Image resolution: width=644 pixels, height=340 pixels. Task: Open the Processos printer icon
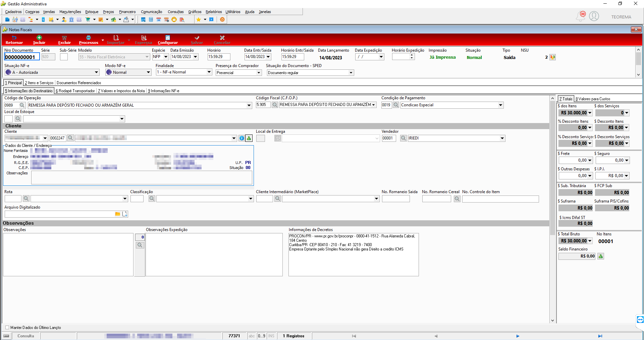coord(89,38)
